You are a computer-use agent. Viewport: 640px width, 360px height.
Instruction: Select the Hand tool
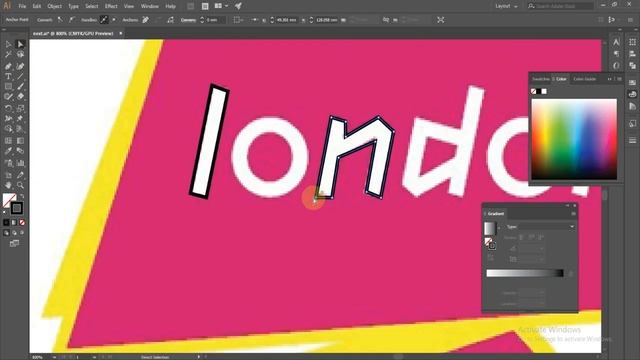click(8, 185)
